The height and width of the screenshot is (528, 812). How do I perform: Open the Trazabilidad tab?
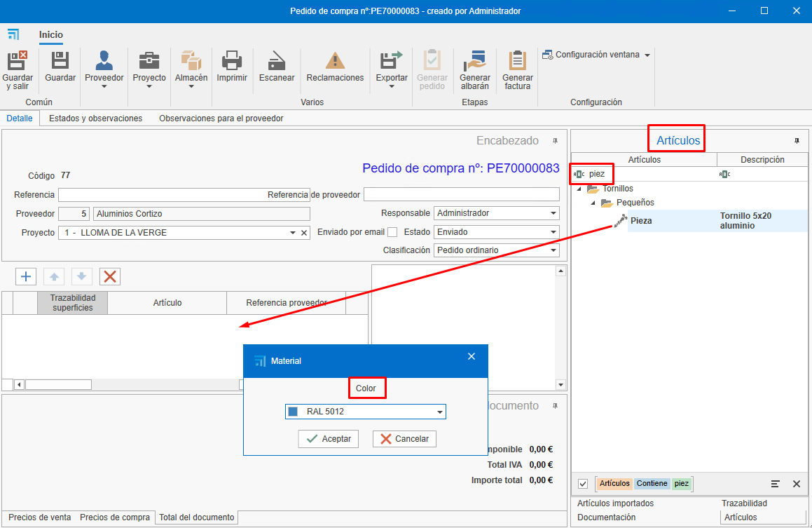pos(744,503)
